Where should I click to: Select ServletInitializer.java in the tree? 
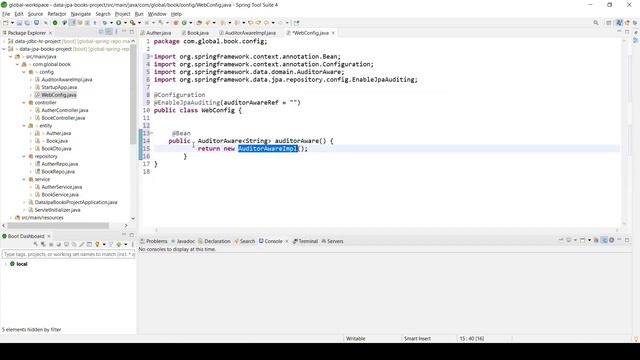57,210
